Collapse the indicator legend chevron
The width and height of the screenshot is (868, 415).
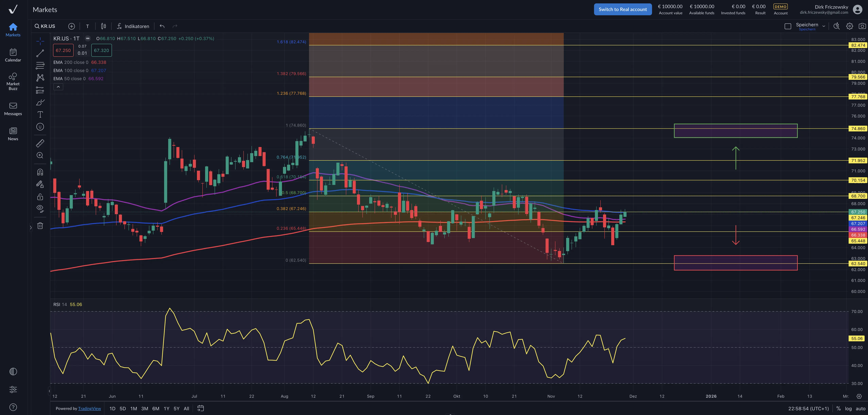pyautogui.click(x=58, y=87)
